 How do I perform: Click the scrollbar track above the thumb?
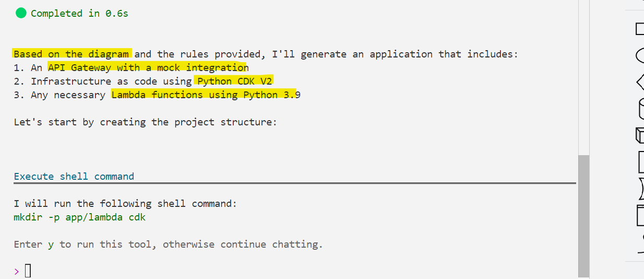coord(584,77)
